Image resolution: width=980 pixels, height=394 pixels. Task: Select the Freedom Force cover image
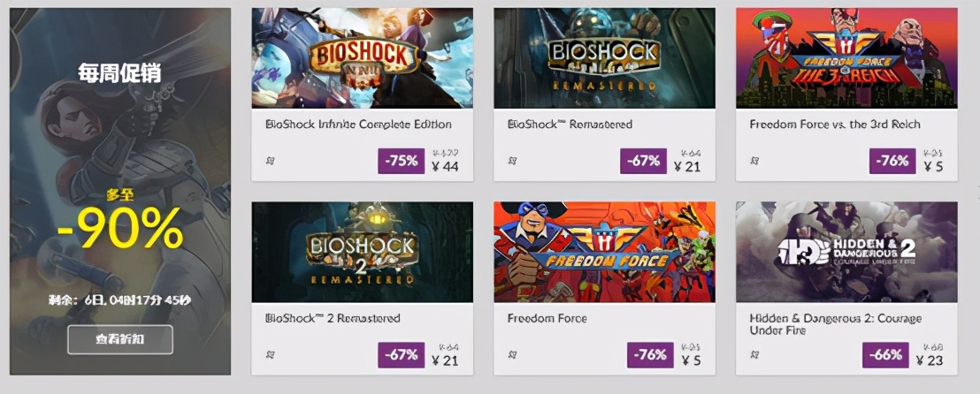point(604,252)
